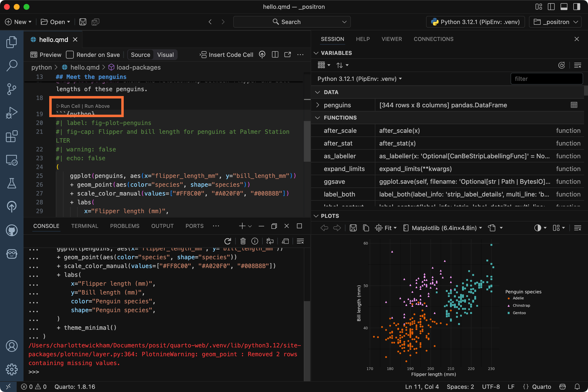Refresh the Variables list
The height and width of the screenshot is (392, 588).
point(562,65)
